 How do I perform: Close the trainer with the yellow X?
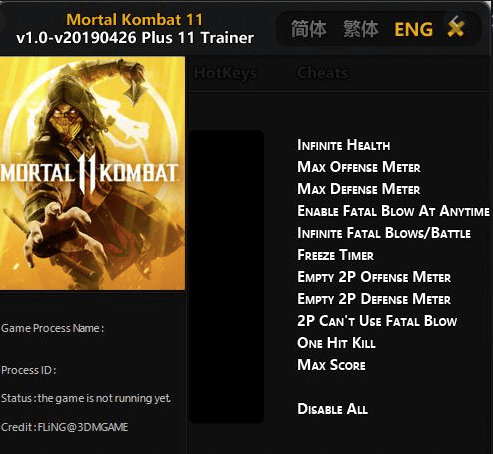coord(456,27)
